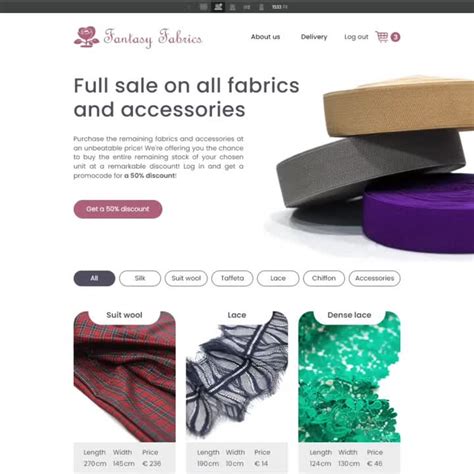Image resolution: width=474 pixels, height=474 pixels.
Task: Click the cart item count badge
Action: click(395, 37)
